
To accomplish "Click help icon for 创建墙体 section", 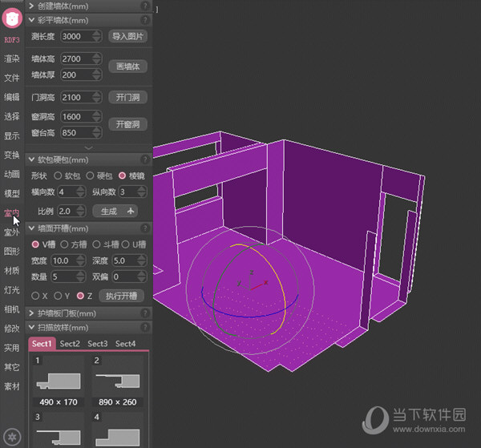I will coord(145,6).
